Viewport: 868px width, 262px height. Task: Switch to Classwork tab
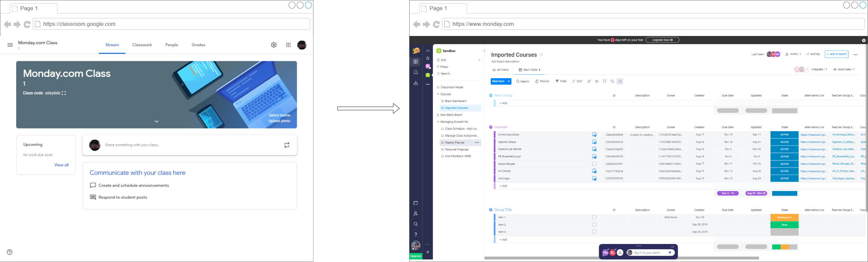pos(142,45)
